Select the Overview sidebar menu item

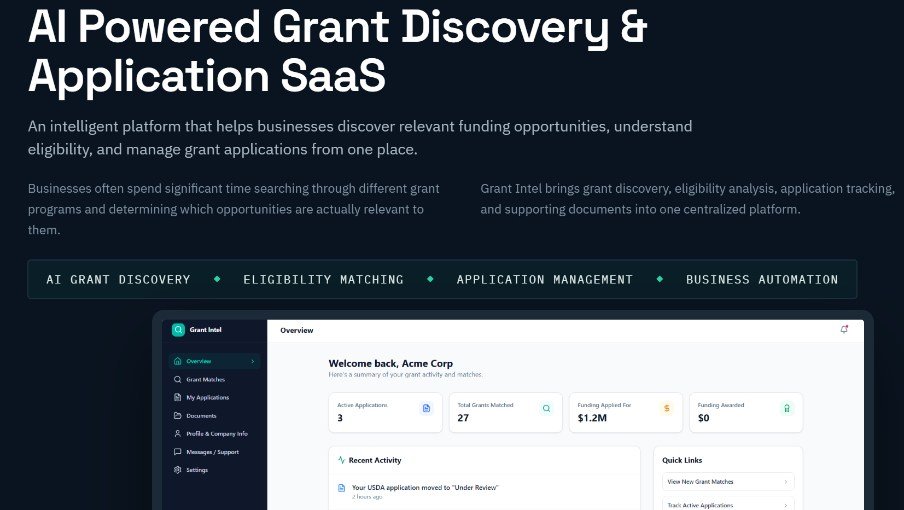(x=214, y=361)
